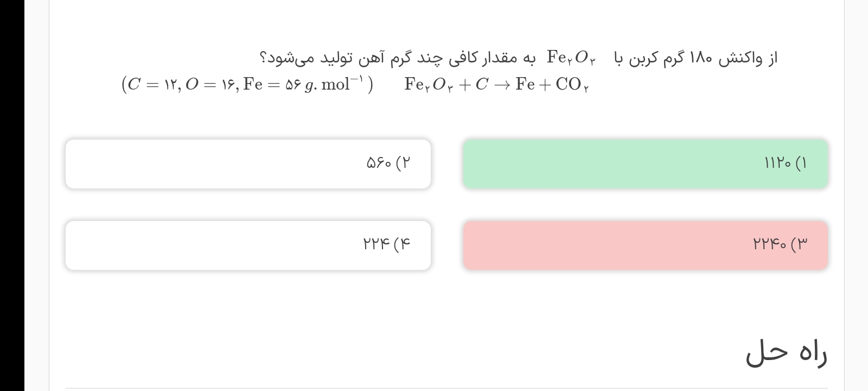
Task: Click the '(۲' number label beside ۵۶۰
Action: [x=404, y=163]
